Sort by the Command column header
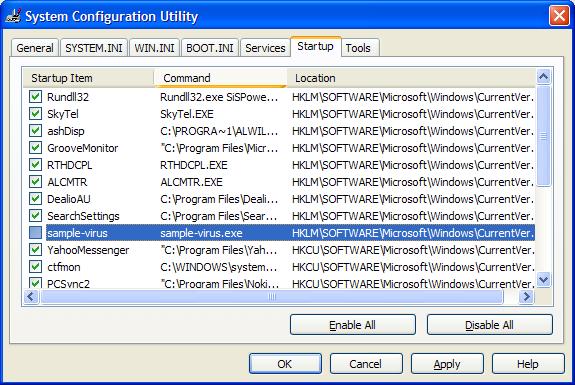 tap(220, 78)
